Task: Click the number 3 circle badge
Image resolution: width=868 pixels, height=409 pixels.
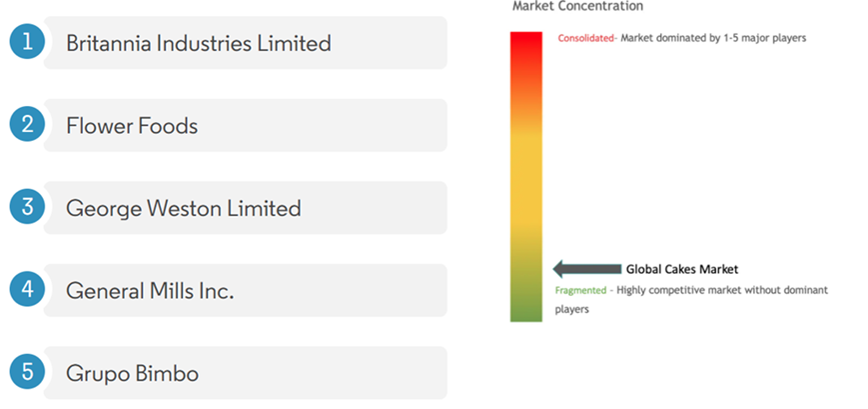Action: [27, 207]
